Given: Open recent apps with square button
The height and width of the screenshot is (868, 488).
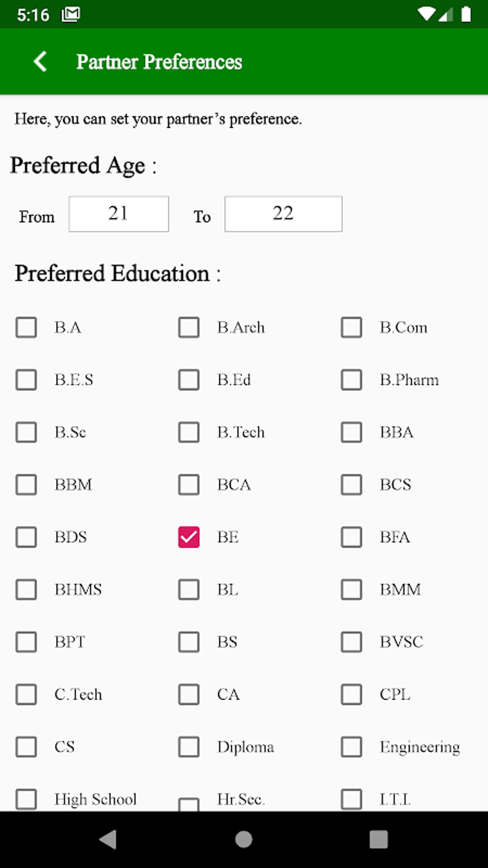Looking at the screenshot, I should (378, 839).
